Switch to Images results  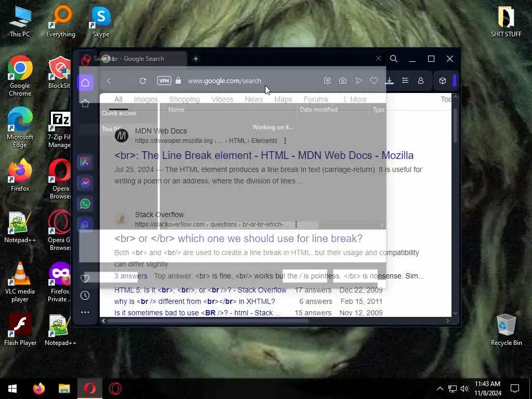145,99
